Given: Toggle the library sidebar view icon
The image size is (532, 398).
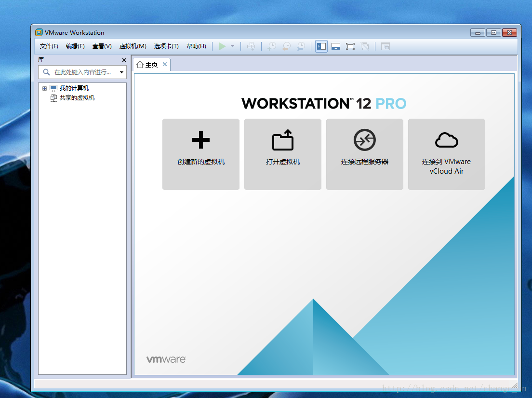Looking at the screenshot, I should click(321, 46).
